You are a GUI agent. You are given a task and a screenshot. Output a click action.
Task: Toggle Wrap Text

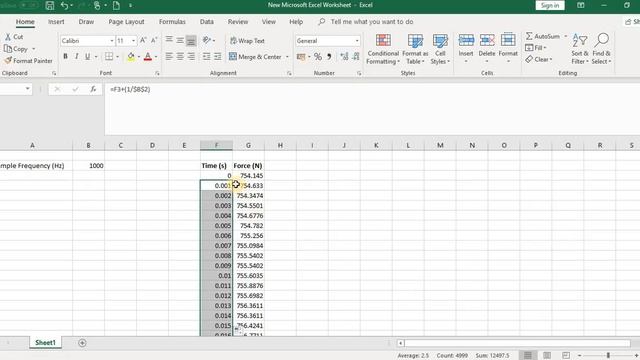pos(247,41)
